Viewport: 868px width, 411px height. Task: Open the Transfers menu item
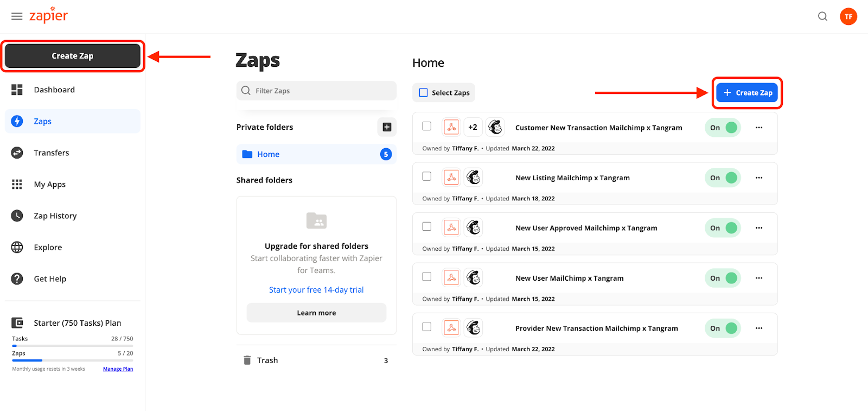point(73,153)
